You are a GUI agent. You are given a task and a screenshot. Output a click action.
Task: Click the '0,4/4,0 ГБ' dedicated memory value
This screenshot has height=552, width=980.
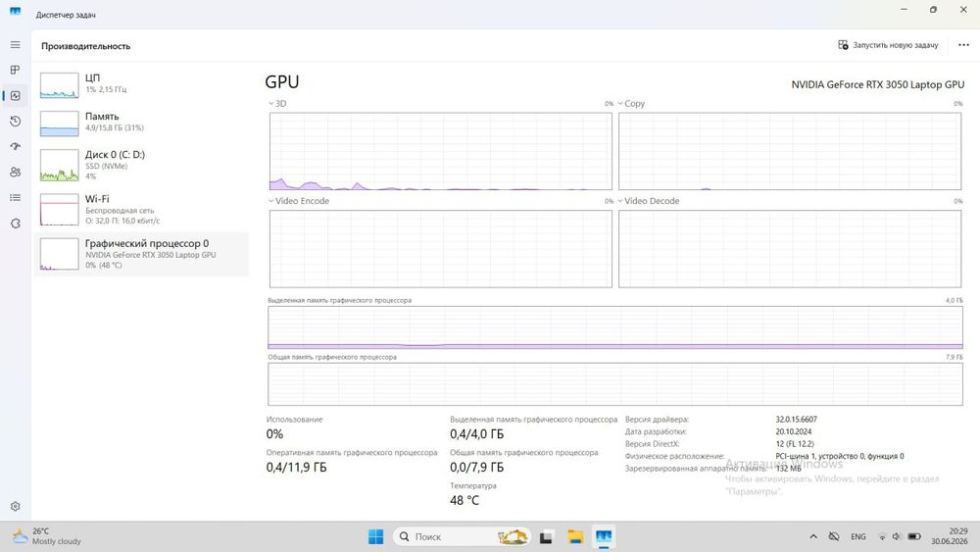pyautogui.click(x=477, y=433)
